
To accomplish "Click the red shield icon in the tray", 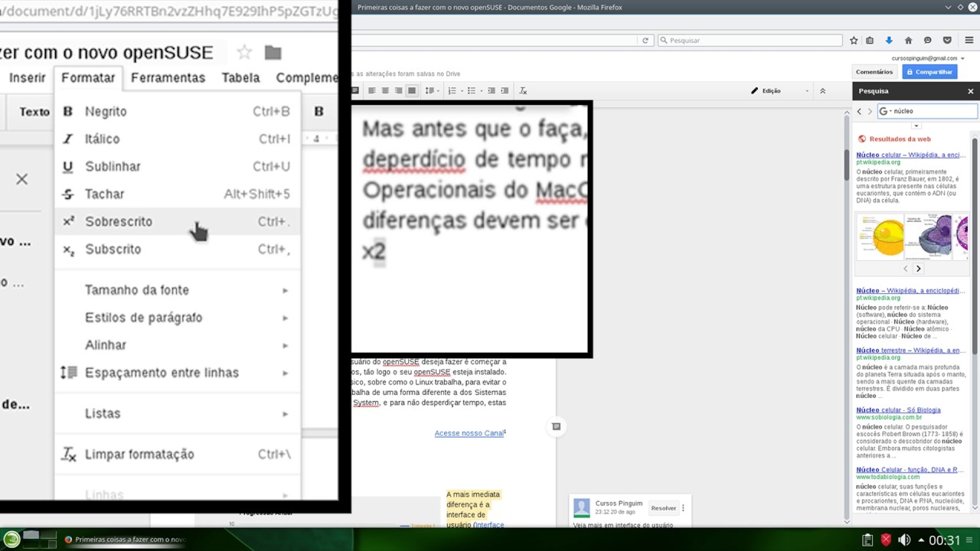I will click(886, 540).
